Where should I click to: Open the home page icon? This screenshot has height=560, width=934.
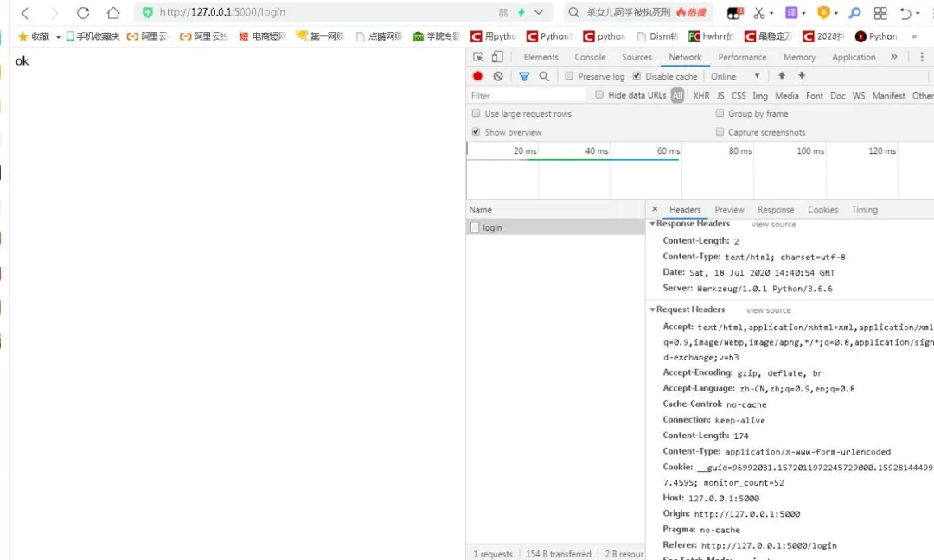click(x=112, y=12)
